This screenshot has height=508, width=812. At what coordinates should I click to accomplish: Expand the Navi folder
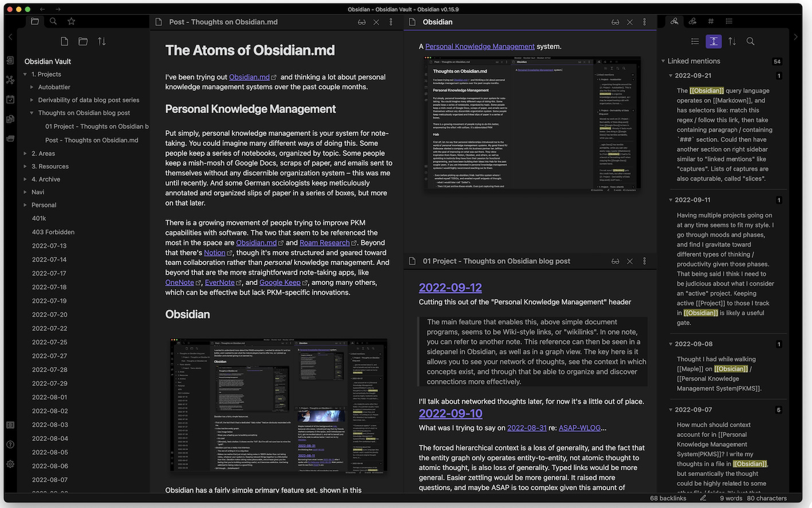click(25, 192)
